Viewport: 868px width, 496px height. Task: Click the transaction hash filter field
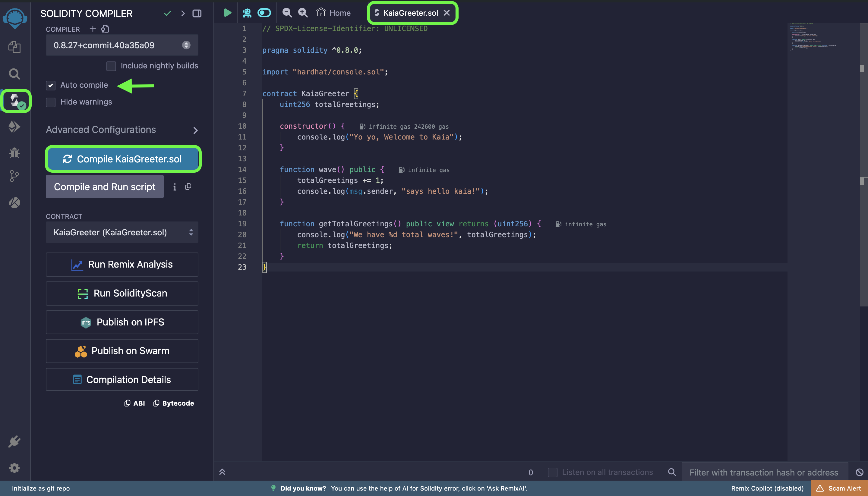(763, 472)
